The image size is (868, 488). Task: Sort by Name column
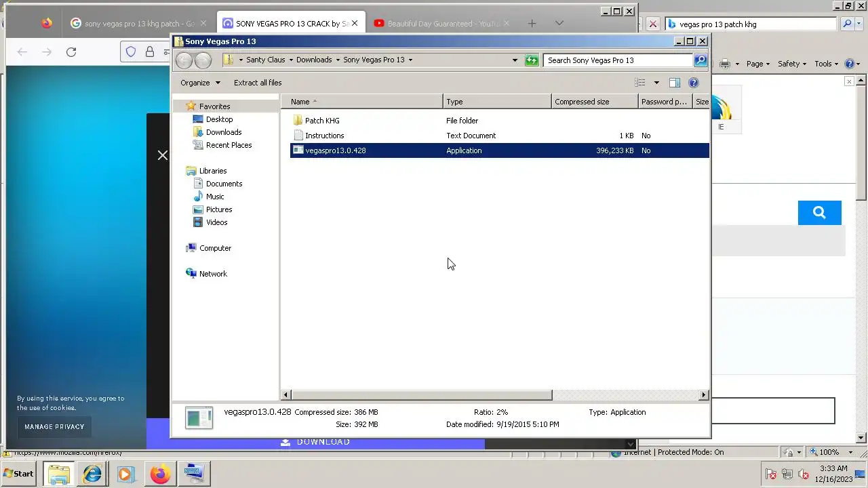(x=363, y=102)
